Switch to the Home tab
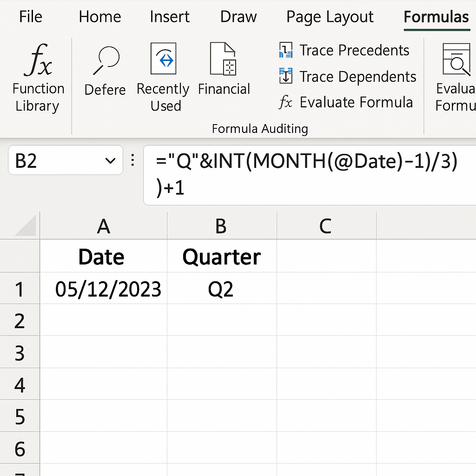The height and width of the screenshot is (476, 476). coord(99,17)
